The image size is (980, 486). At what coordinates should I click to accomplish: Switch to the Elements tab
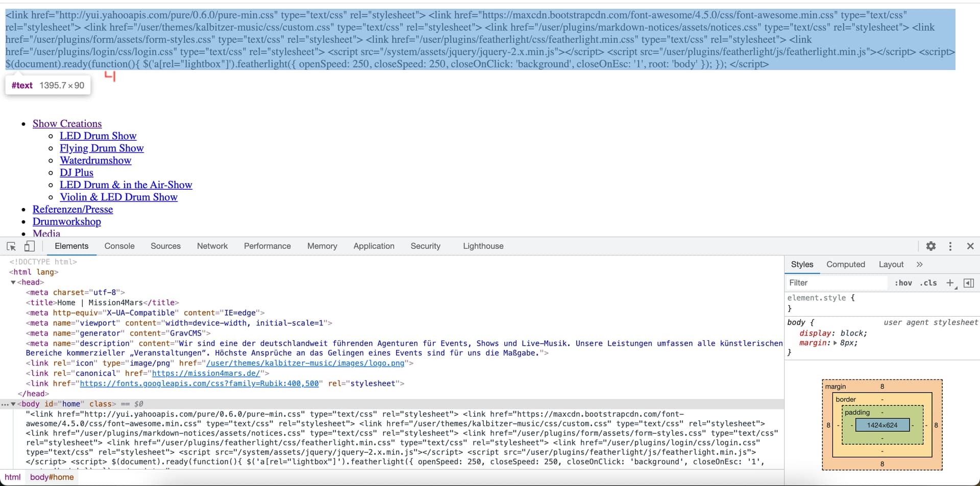click(x=71, y=246)
